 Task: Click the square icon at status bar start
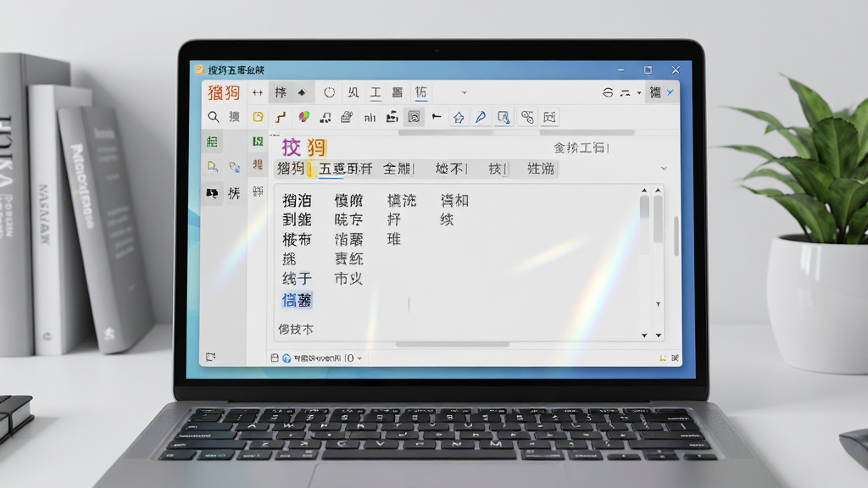tap(275, 358)
